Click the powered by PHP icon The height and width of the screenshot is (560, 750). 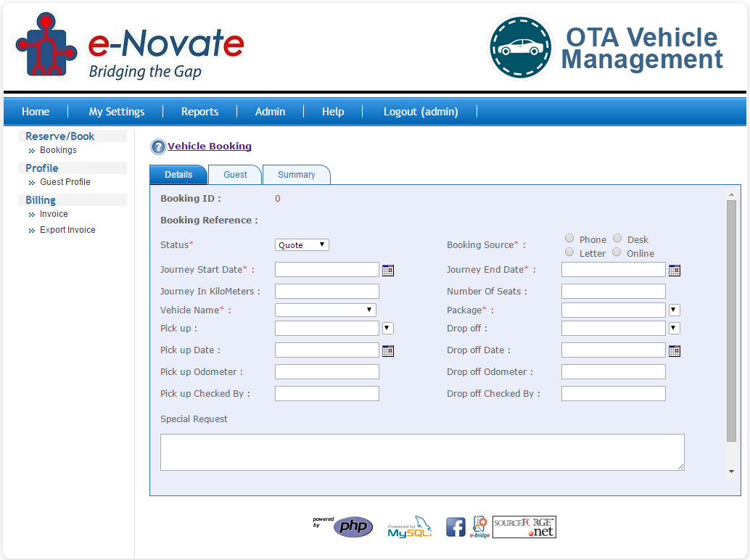(353, 527)
